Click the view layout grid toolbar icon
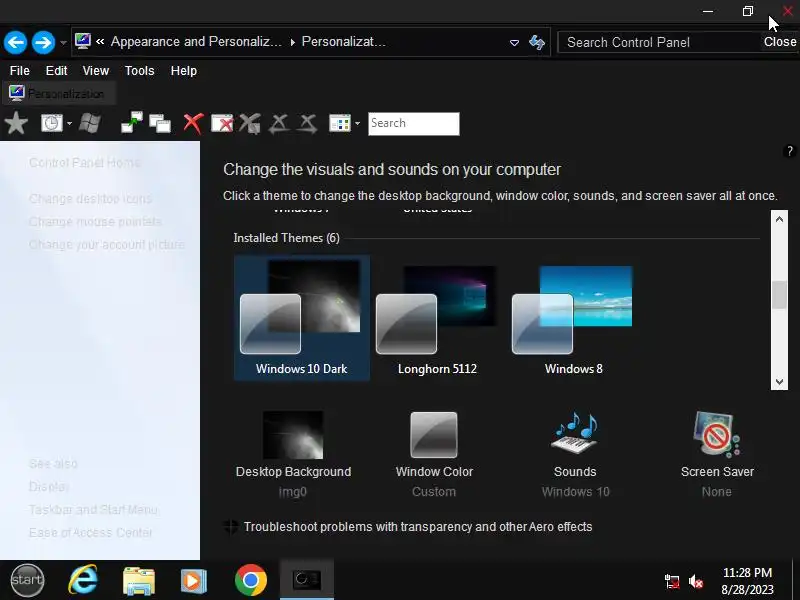This screenshot has width=800, height=600. point(340,123)
